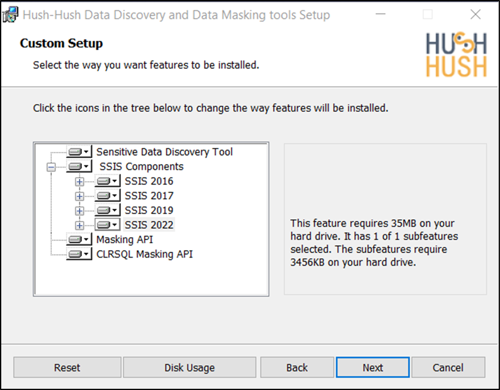The image size is (500, 390).
Task: Open the SSIS Components feature drive icon
Action: 79,166
